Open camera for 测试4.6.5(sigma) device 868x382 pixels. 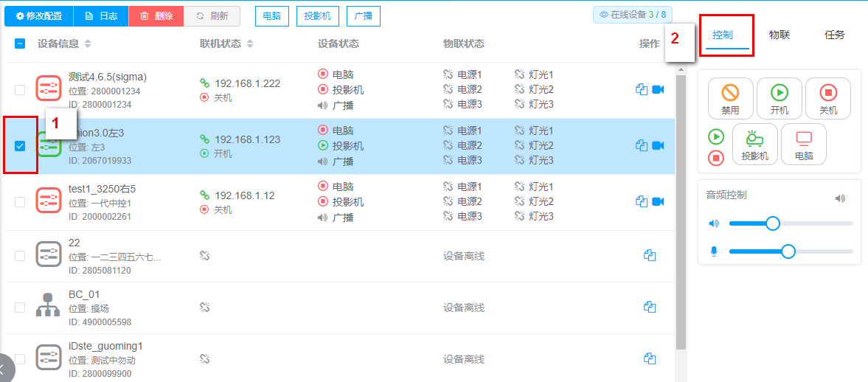pos(658,89)
